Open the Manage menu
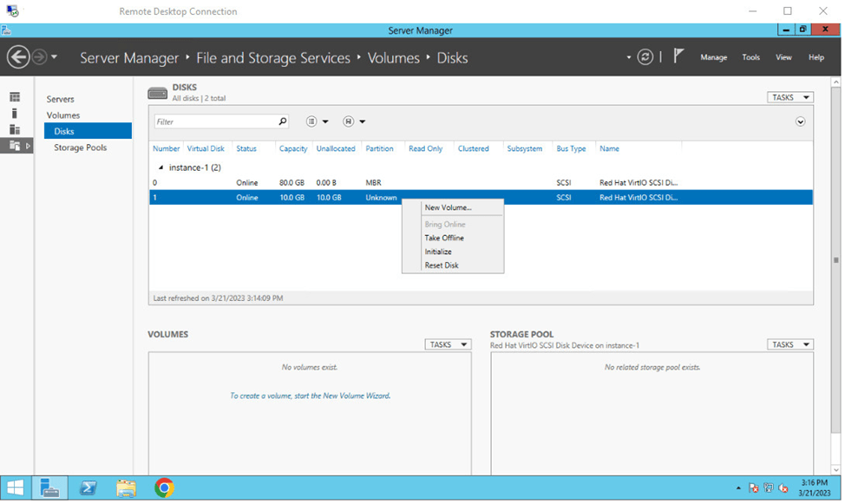 point(713,57)
